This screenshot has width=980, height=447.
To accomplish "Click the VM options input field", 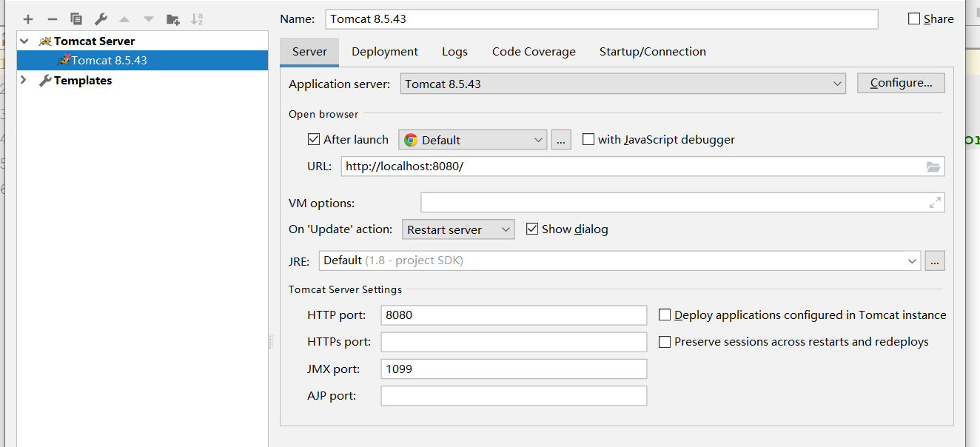I will [682, 203].
